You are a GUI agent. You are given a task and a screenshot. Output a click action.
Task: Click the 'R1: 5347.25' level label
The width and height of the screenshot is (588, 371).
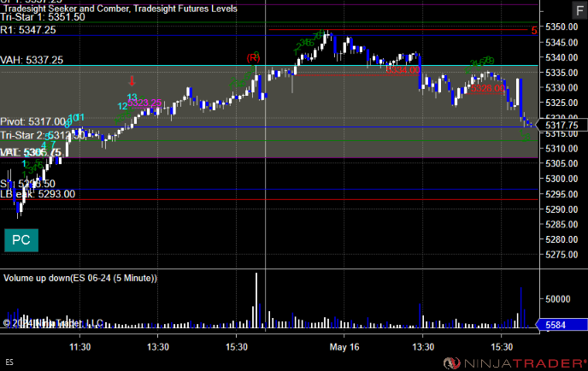[28, 30]
